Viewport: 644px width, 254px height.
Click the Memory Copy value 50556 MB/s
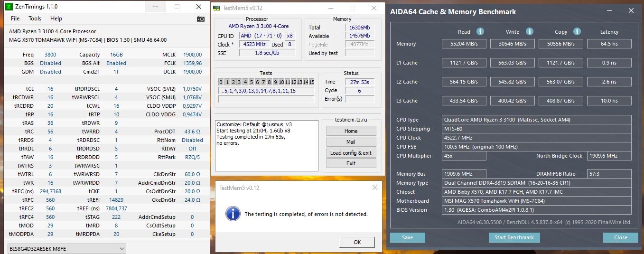click(x=560, y=44)
